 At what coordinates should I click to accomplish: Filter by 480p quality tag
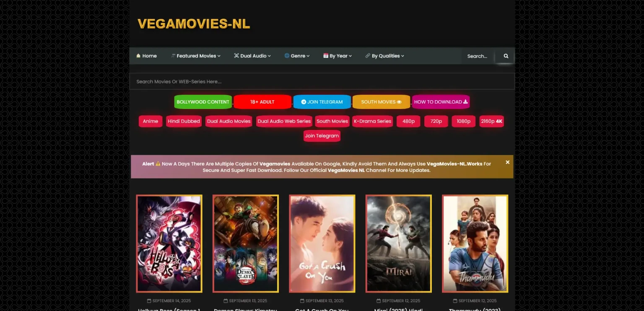click(x=409, y=121)
